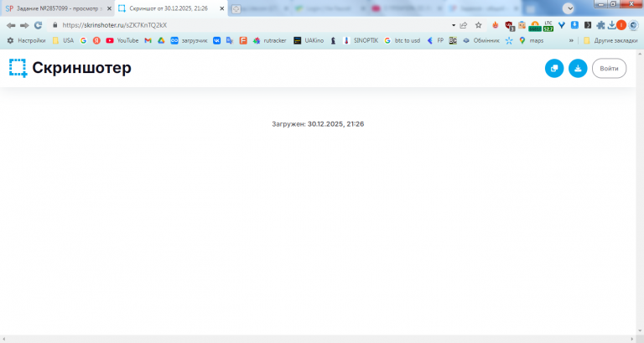Screen dimensions: 644x343
Task: Open the tab search chevron button
Action: (x=569, y=8)
